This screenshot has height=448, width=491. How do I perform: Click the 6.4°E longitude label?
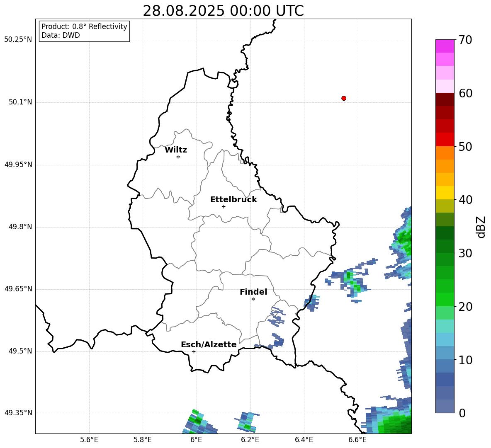pos(304,440)
